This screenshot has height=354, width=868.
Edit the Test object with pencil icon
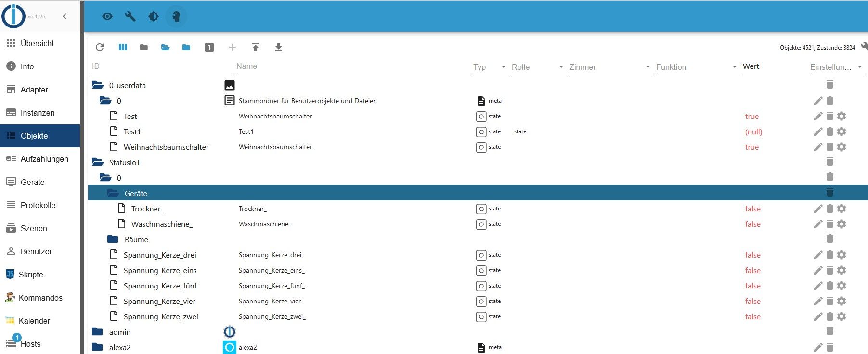pyautogui.click(x=818, y=116)
